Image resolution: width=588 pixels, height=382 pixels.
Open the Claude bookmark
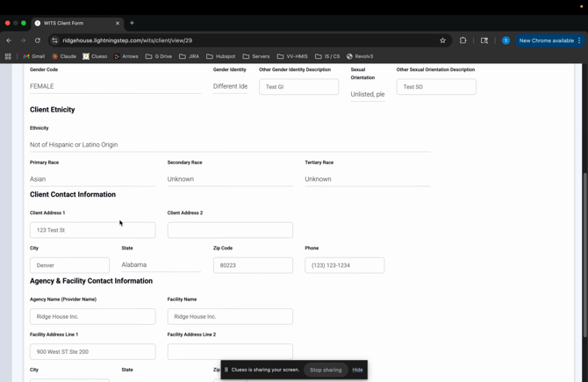pyautogui.click(x=64, y=56)
